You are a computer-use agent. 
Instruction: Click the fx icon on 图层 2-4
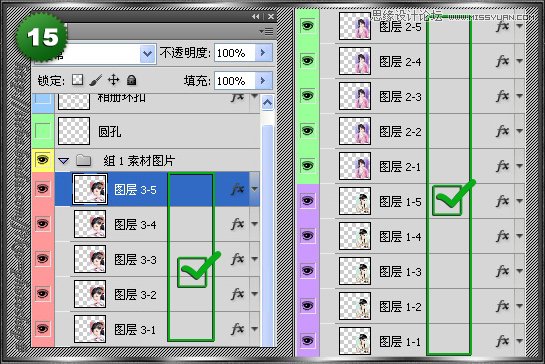[503, 61]
